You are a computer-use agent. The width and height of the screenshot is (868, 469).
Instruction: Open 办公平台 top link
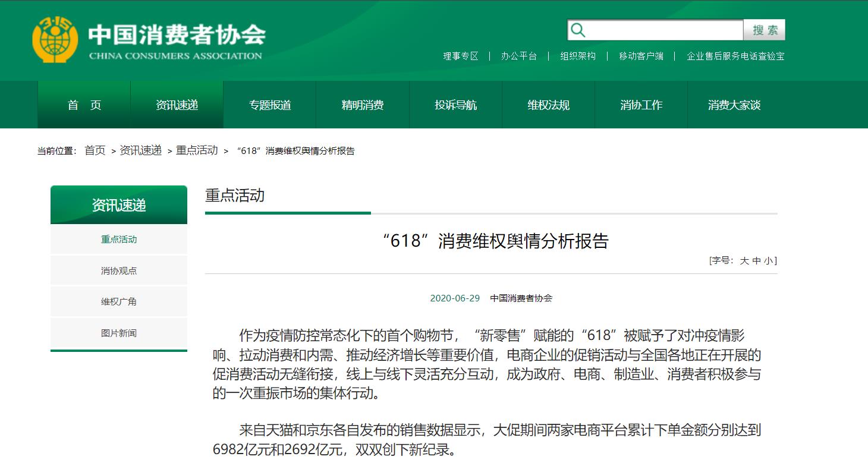coord(518,56)
